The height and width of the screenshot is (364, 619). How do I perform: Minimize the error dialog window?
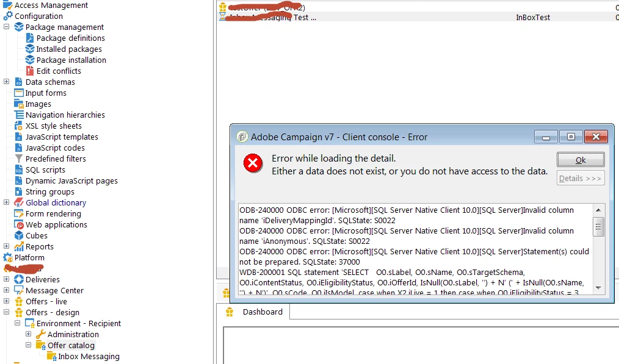[546, 137]
